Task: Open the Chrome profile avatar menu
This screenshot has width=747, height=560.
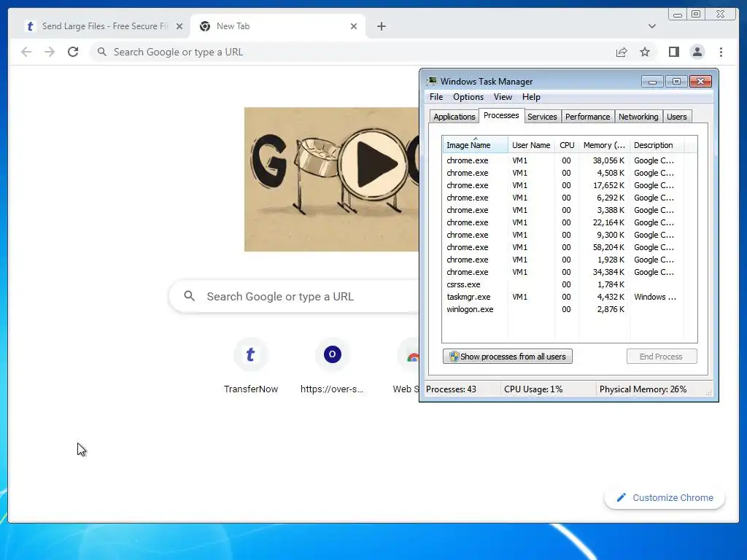Action: 697,52
